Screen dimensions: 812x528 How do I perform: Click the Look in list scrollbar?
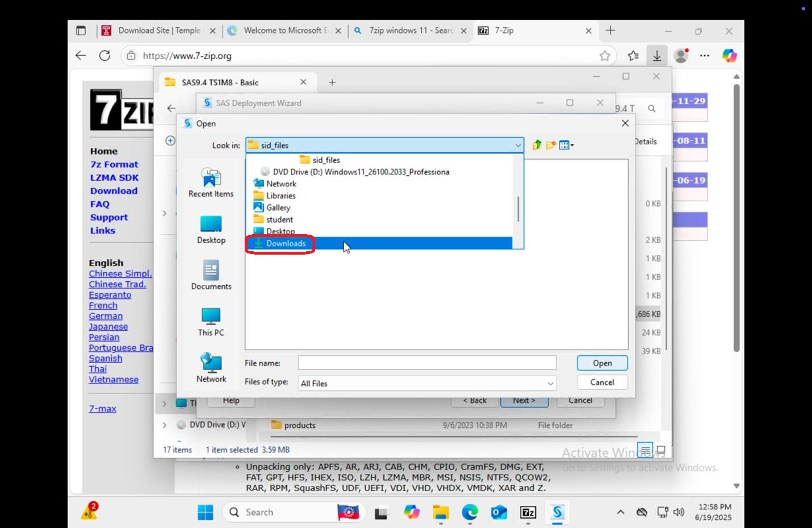[518, 208]
